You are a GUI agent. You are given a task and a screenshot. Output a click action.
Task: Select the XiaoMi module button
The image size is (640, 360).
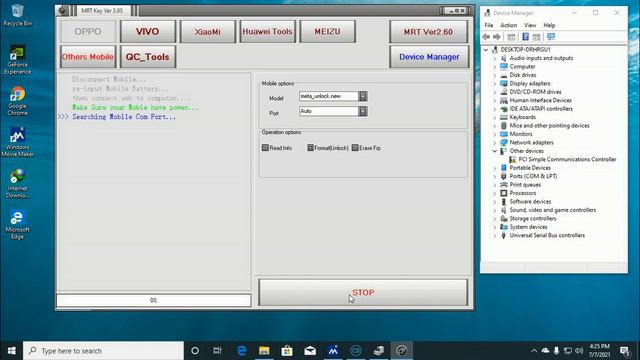point(207,31)
